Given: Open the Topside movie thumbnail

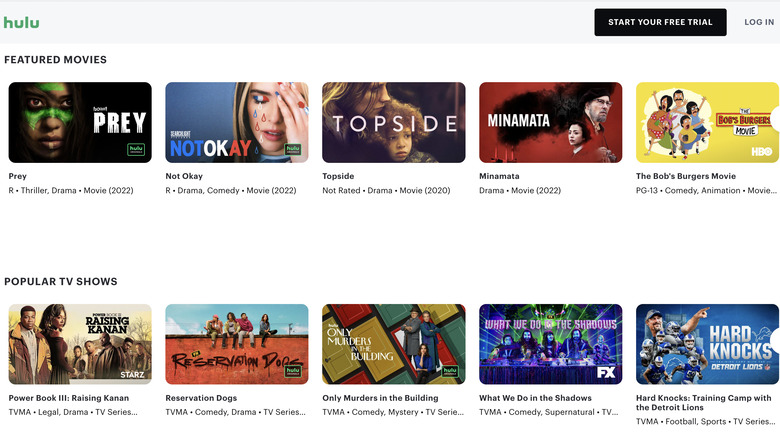Looking at the screenshot, I should [394, 122].
